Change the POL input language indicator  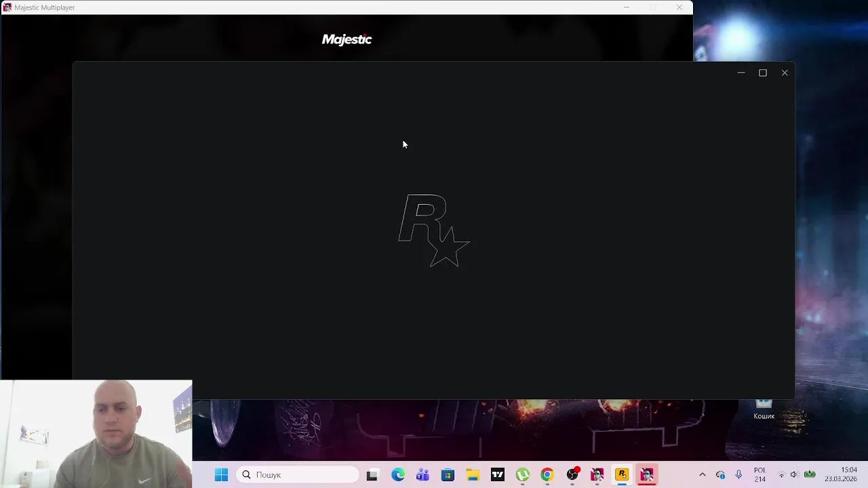pyautogui.click(x=759, y=474)
